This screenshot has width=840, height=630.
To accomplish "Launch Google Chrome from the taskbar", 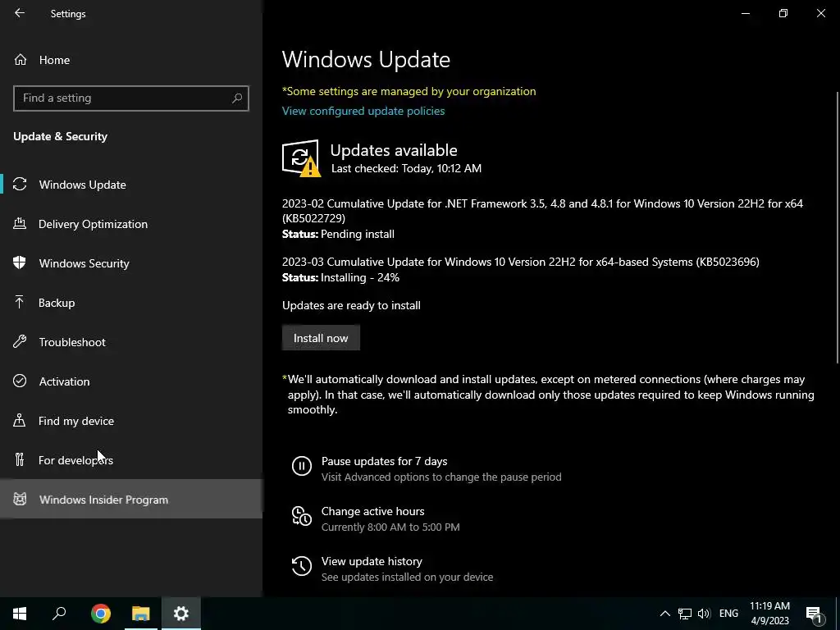I will click(x=101, y=614).
